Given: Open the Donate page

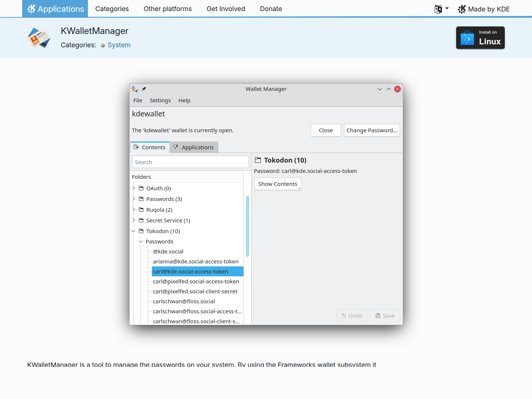Looking at the screenshot, I should click(271, 8).
